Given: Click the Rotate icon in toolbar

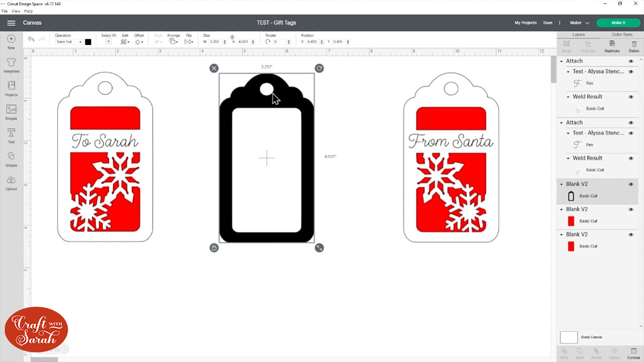Looking at the screenshot, I should point(268,41).
